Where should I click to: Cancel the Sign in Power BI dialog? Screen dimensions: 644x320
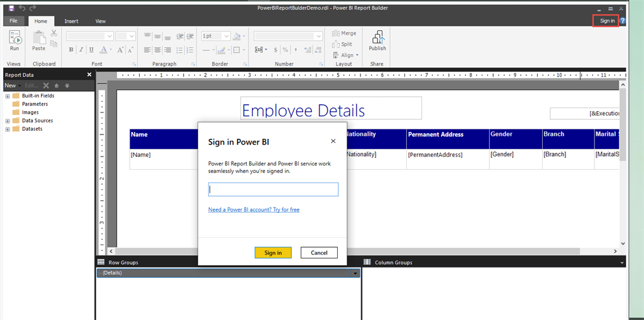319,253
